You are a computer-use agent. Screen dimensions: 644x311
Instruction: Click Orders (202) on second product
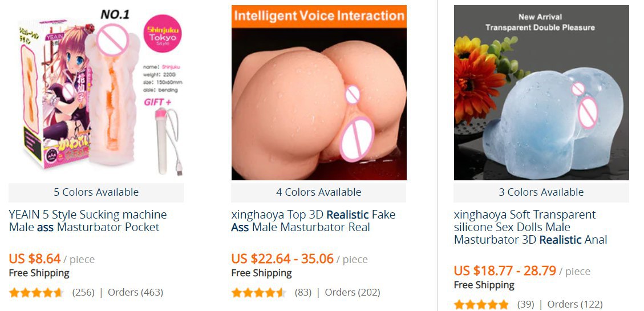coord(353,293)
